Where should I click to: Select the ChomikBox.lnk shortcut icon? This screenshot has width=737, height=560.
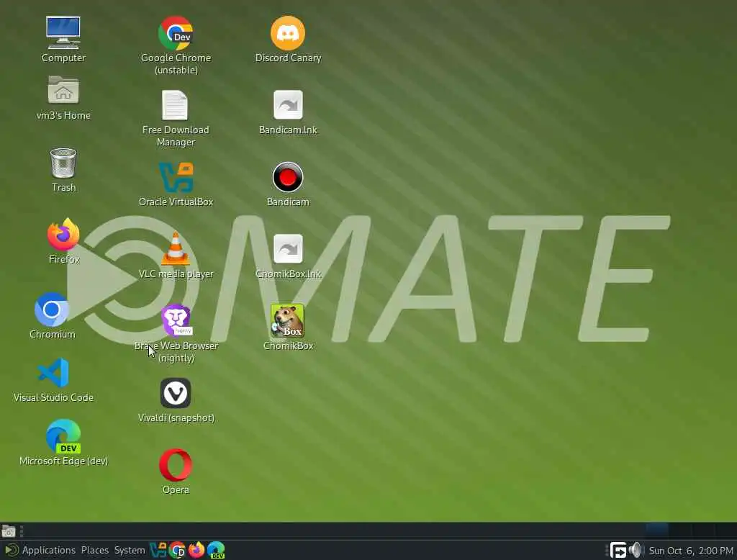pyautogui.click(x=288, y=249)
